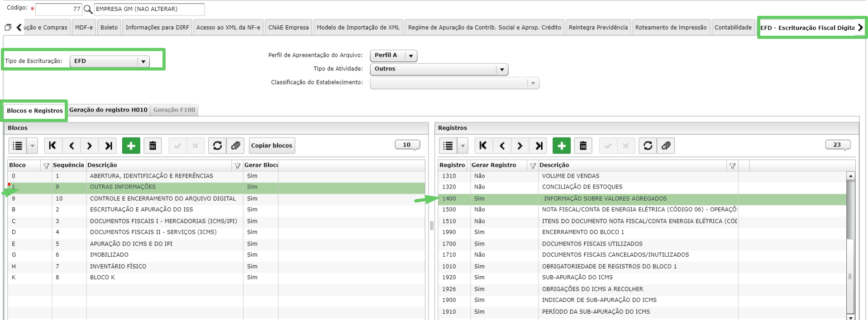Select row BLOCO K
Viewport: 868px width, 320px height.
click(216, 277)
